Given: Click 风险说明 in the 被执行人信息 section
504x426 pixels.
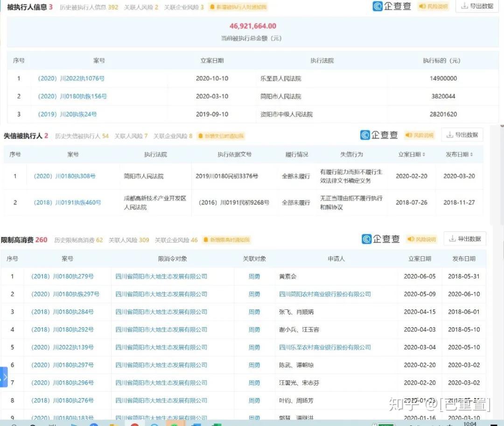Looking at the screenshot, I should 434,6.
